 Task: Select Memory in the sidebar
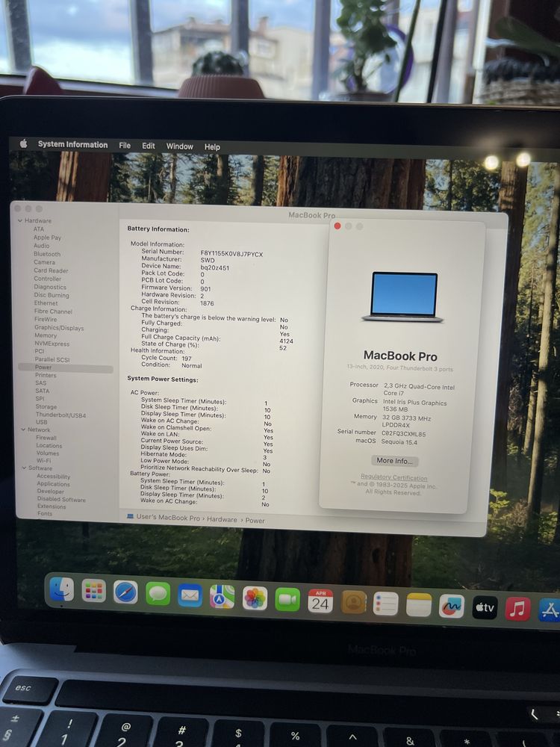[x=46, y=335]
